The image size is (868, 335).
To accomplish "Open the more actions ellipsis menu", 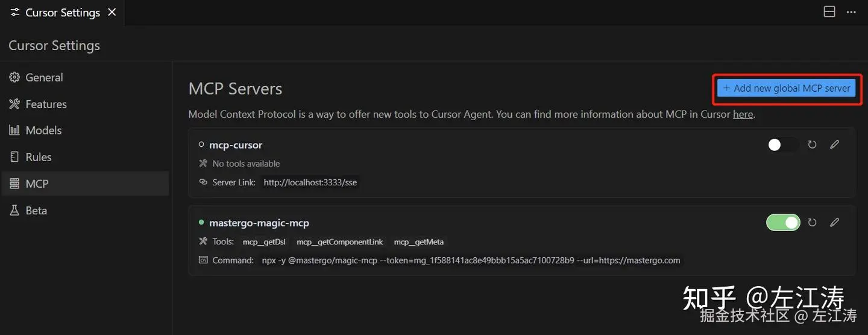I will pos(851,11).
